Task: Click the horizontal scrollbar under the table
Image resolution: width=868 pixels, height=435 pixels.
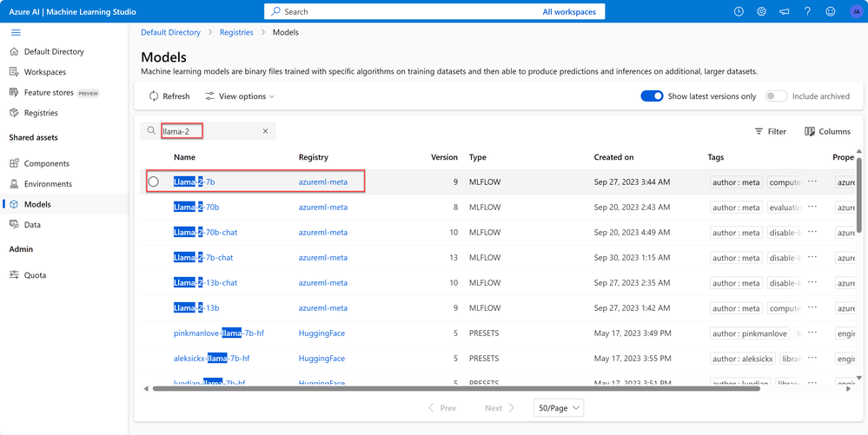Action: pos(456,388)
